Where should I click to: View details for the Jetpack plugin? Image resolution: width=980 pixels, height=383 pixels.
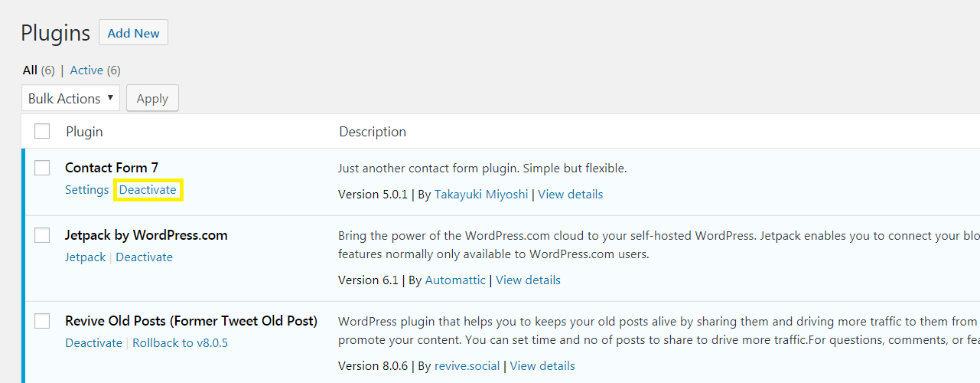pyautogui.click(x=528, y=280)
